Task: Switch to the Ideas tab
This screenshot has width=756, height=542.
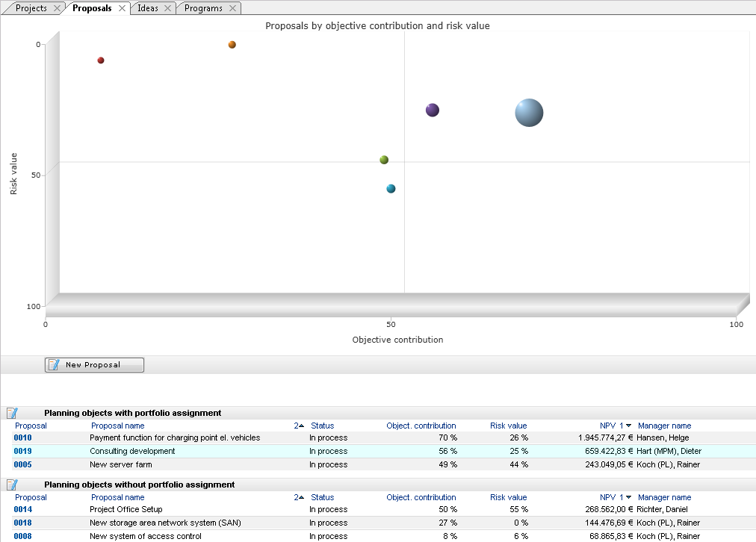Action: point(148,8)
